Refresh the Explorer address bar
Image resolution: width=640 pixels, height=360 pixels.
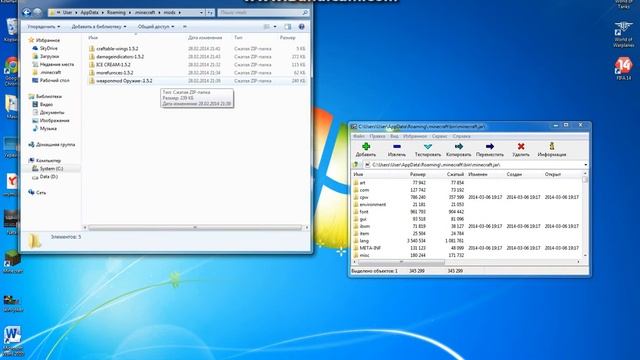210,13
